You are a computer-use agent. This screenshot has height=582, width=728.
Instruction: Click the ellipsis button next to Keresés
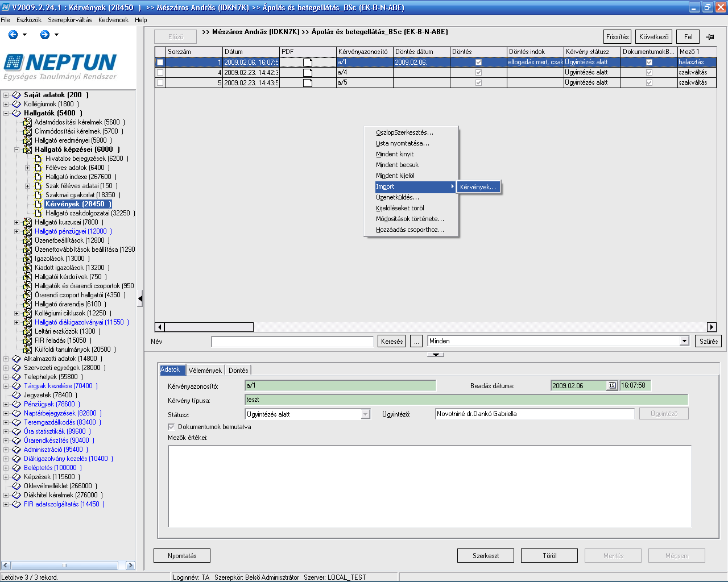click(x=416, y=341)
